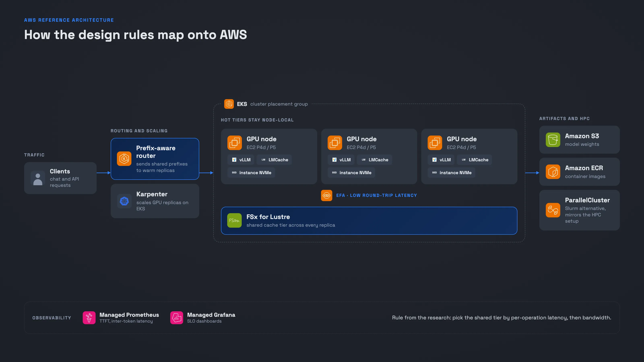Click the first GPU node chip icon
Image resolution: width=644 pixels, height=362 pixels.
pyautogui.click(x=234, y=143)
